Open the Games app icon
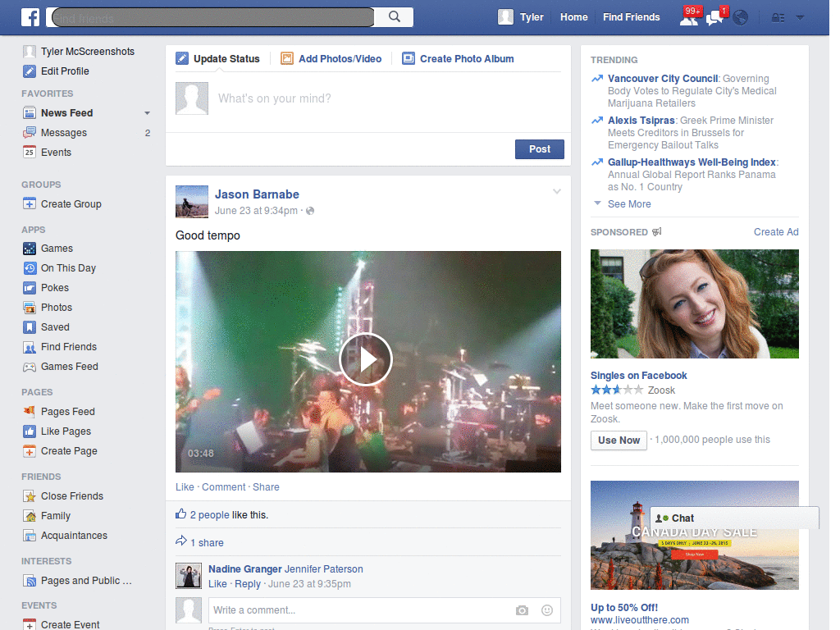The width and height of the screenshot is (840, 630). [30, 249]
